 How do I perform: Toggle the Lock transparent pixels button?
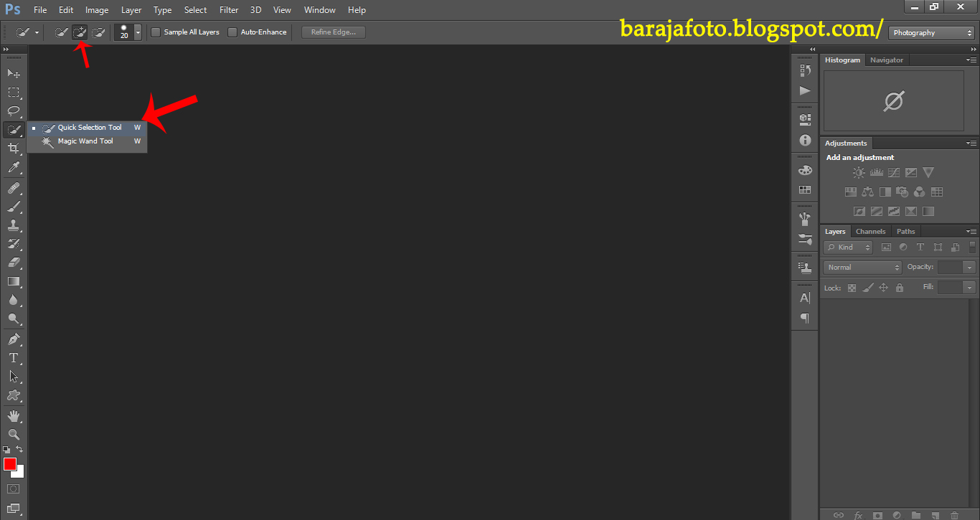point(851,288)
